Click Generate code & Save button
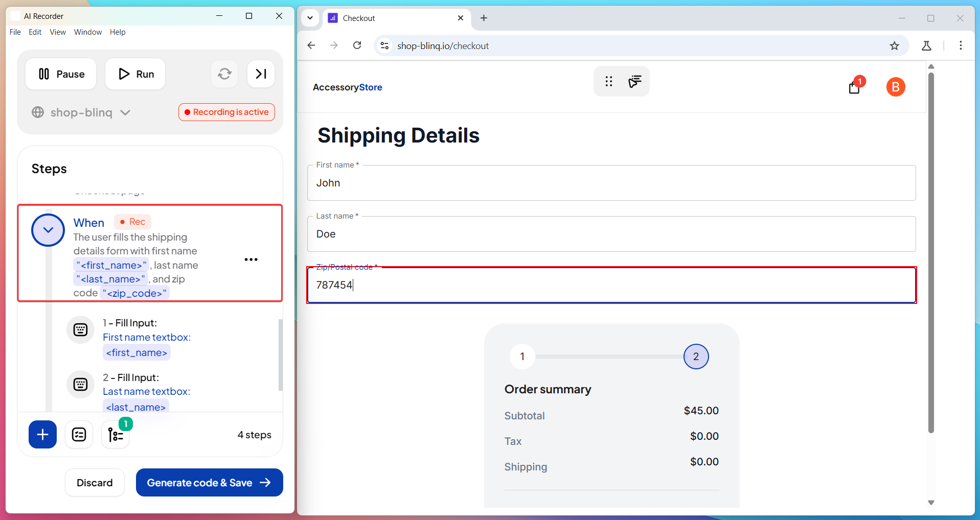The height and width of the screenshot is (520, 980). [x=209, y=483]
